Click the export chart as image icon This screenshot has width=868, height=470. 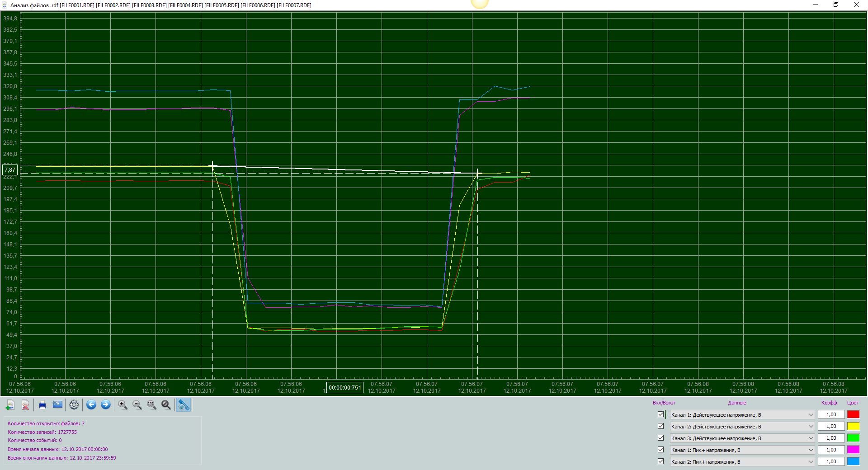click(x=57, y=405)
